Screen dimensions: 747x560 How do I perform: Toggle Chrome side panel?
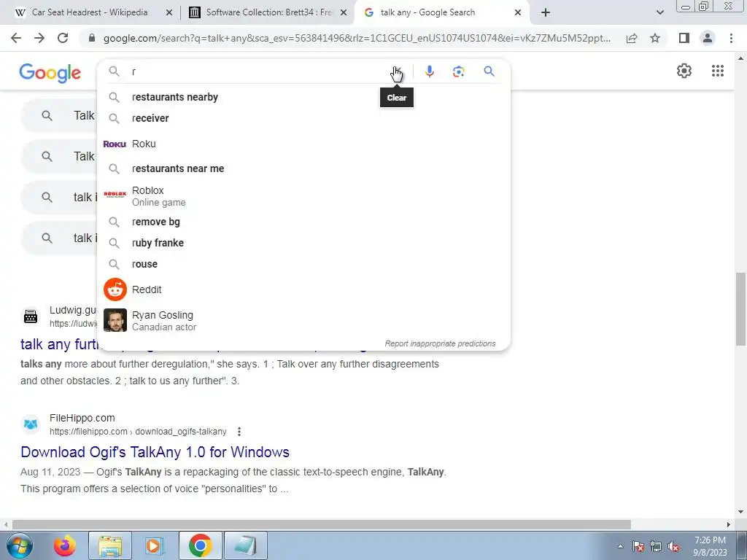click(684, 38)
